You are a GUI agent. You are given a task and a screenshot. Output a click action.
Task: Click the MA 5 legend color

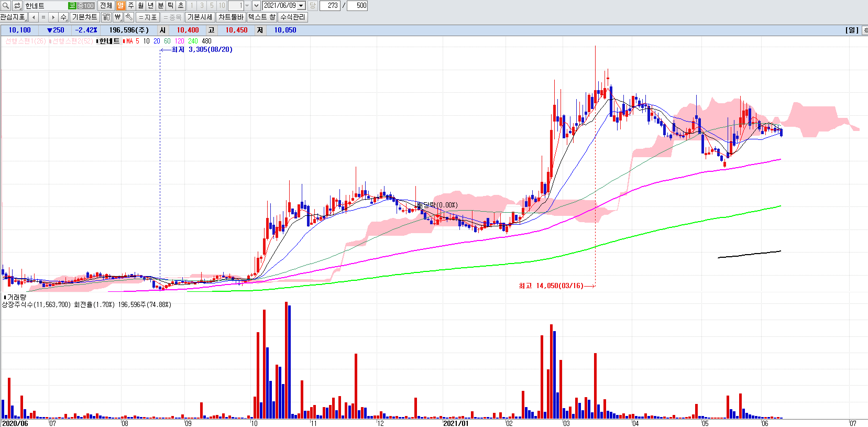tap(133, 41)
